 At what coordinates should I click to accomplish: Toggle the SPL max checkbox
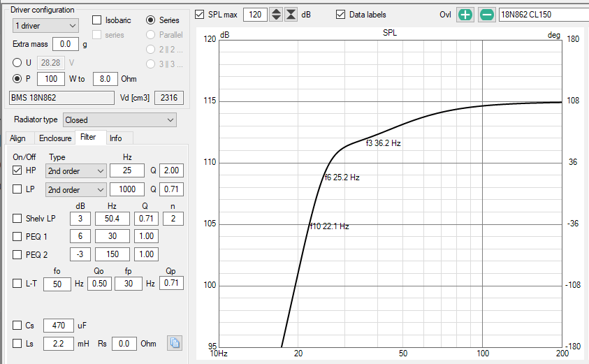pyautogui.click(x=199, y=15)
